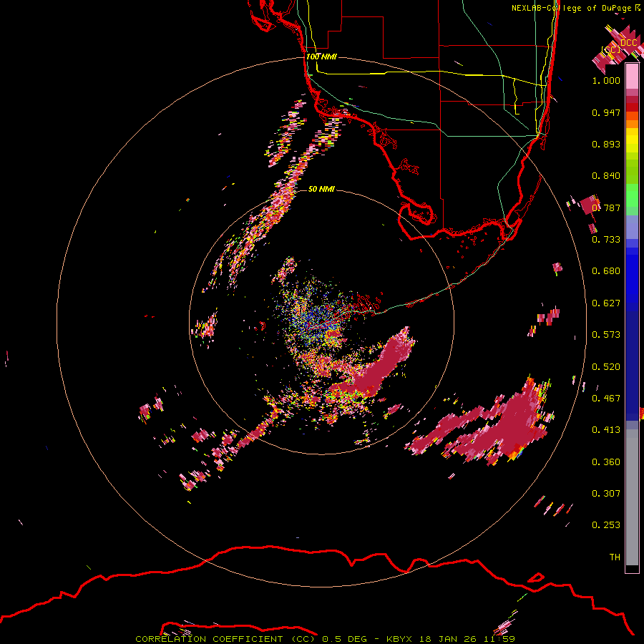Click the 0.467 legend value
644x644 pixels.
[x=606, y=399]
